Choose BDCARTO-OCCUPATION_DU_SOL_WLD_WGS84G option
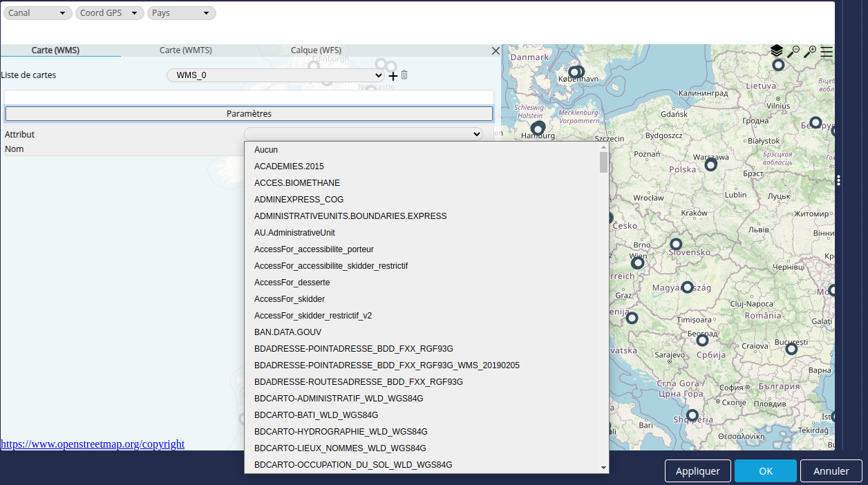Image resolution: width=868 pixels, height=485 pixels. click(x=422, y=465)
